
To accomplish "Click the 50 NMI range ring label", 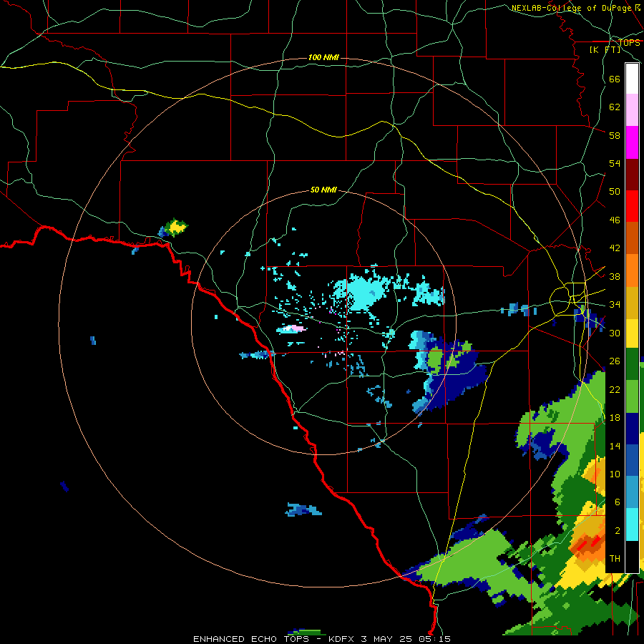I will pyautogui.click(x=323, y=190).
